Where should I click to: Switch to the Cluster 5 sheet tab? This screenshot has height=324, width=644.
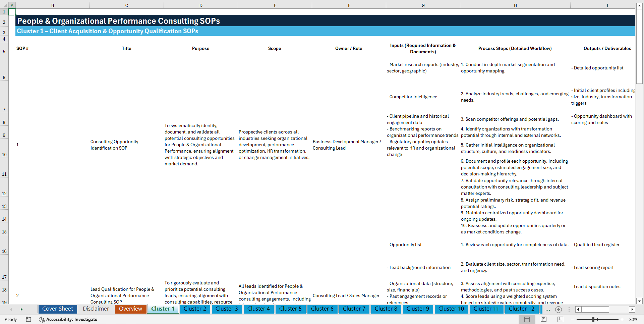coord(290,309)
